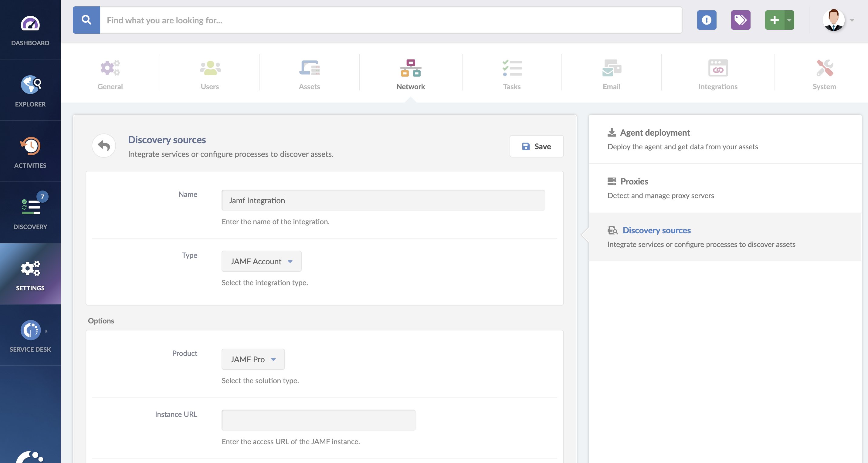Expand the JAMF Pro product dropdown
The image size is (868, 463).
274,359
